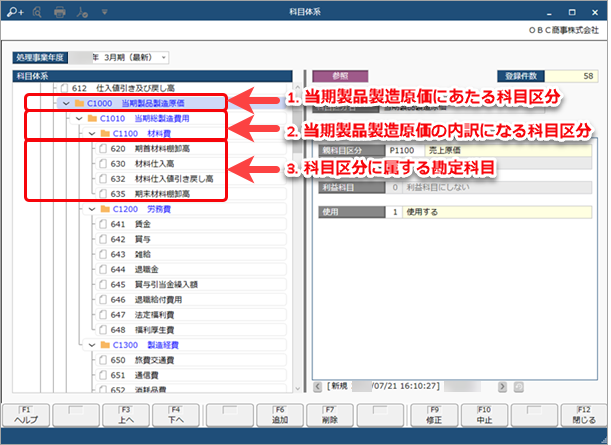
Task: Click the 参照 mode label
Action: coord(340,76)
